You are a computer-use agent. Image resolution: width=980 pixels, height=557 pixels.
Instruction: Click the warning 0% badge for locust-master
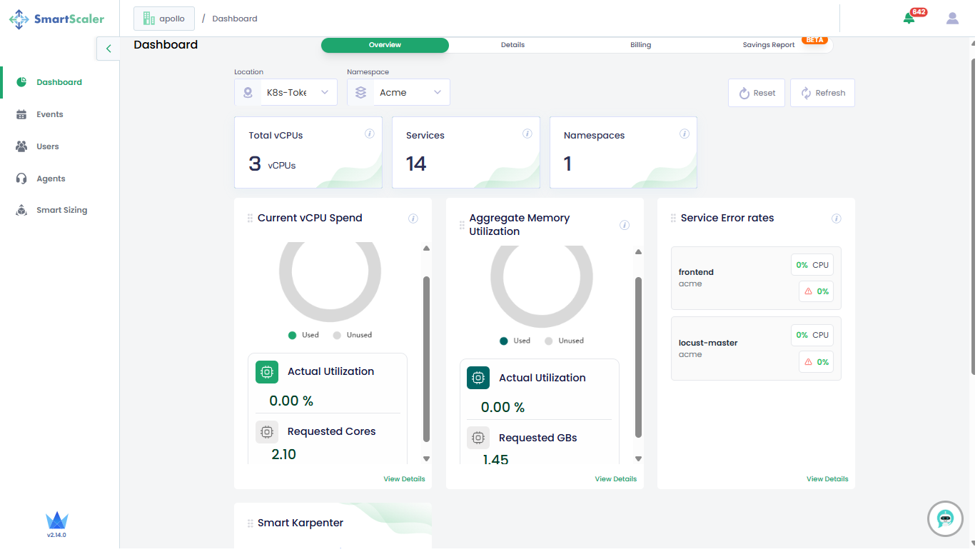(x=816, y=362)
